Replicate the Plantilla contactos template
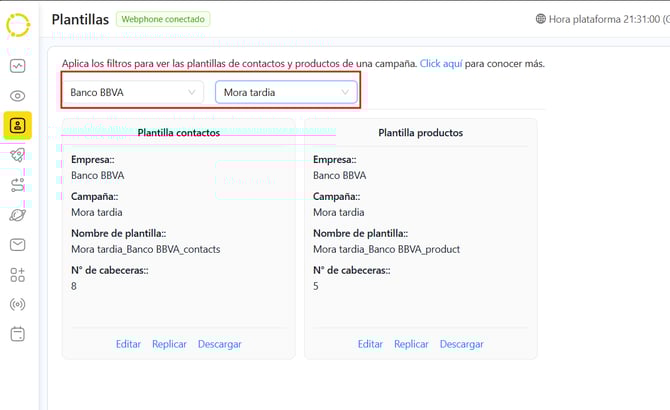The image size is (670, 410). coord(169,344)
